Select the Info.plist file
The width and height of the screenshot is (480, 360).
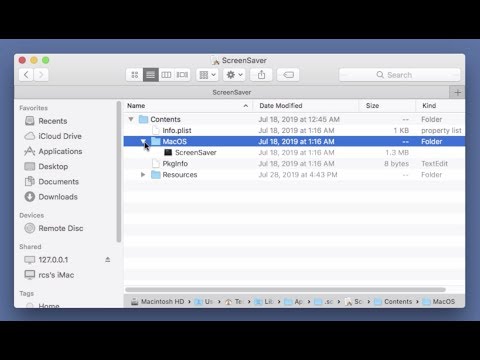tap(177, 130)
